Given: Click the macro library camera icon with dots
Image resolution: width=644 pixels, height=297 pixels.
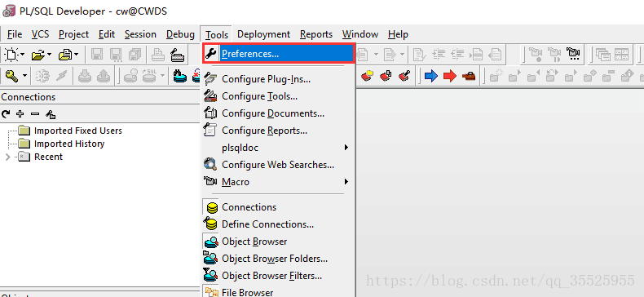Looking at the screenshot, I should pos(573,55).
